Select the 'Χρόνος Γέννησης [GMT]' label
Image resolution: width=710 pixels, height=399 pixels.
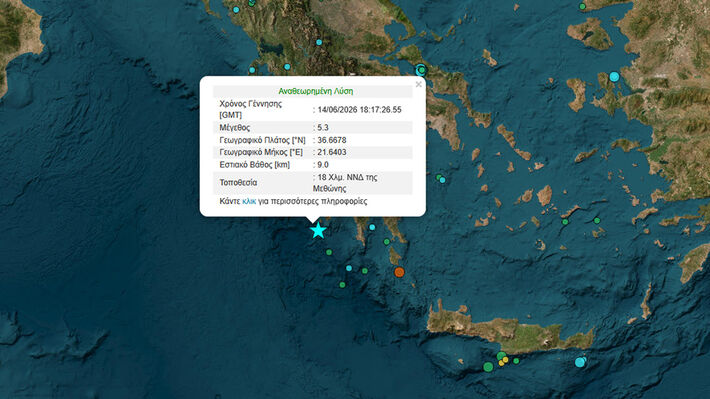[x=250, y=110]
